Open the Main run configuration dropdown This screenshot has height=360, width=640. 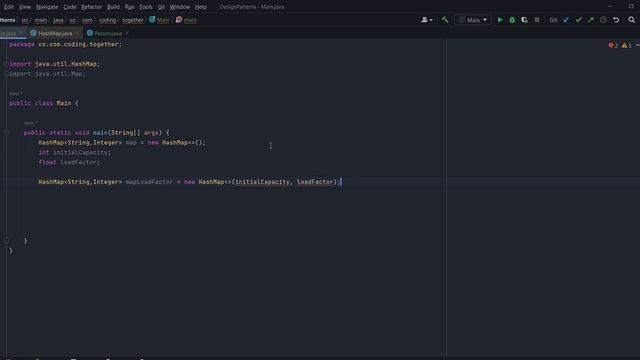[473, 20]
